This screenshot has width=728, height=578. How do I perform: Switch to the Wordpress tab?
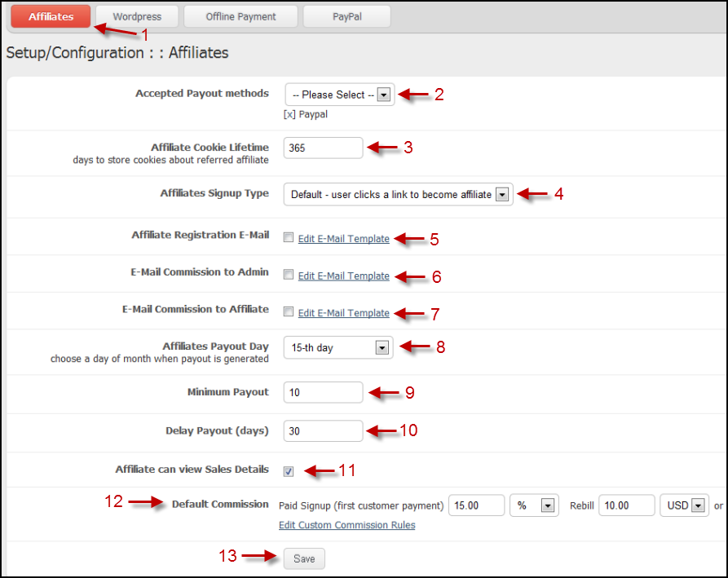[137, 16]
